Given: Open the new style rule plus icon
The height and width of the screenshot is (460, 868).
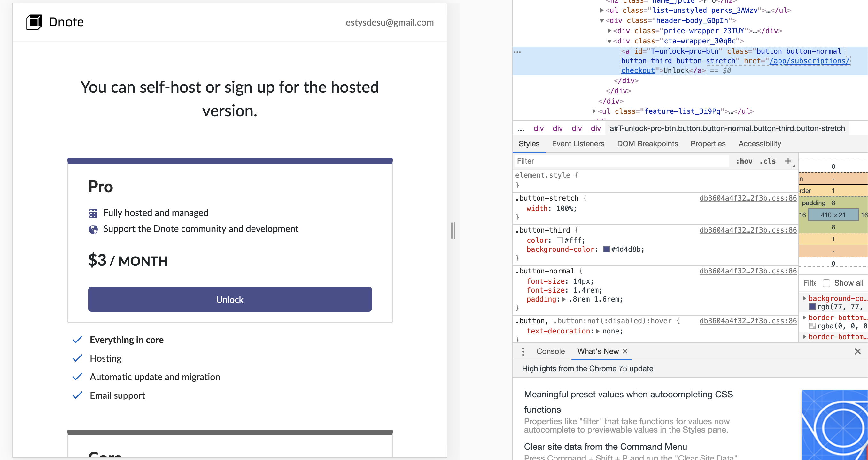Looking at the screenshot, I should coord(788,161).
